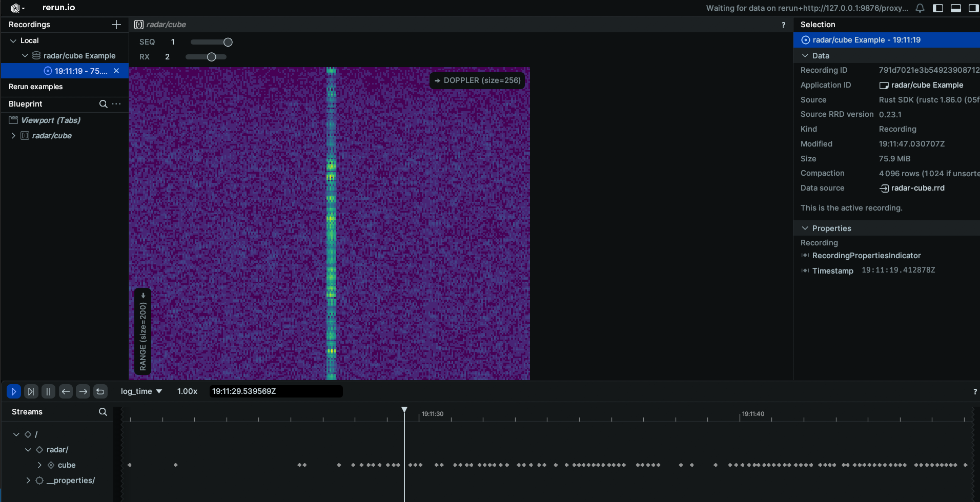This screenshot has height=502, width=980.
Task: Step forward one frame with right arrow
Action: click(83, 391)
